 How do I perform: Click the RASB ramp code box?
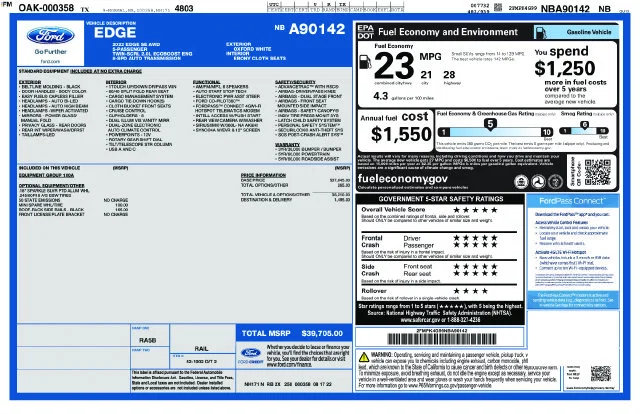(147, 340)
